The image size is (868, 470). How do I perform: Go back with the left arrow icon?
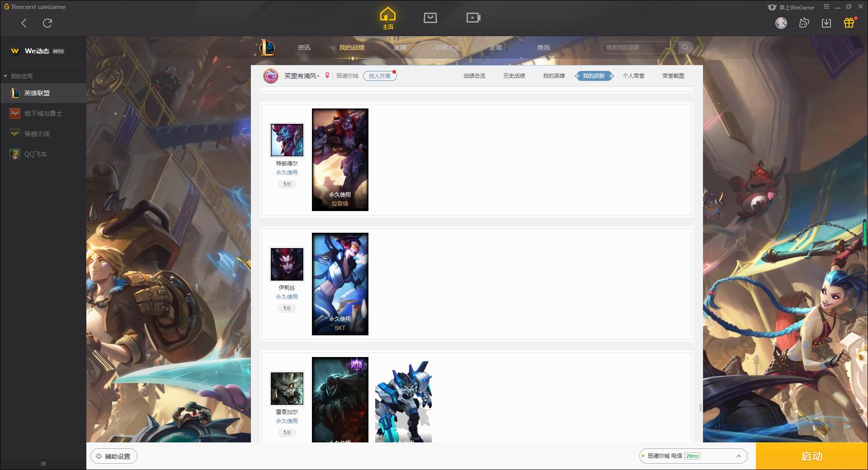tap(24, 23)
